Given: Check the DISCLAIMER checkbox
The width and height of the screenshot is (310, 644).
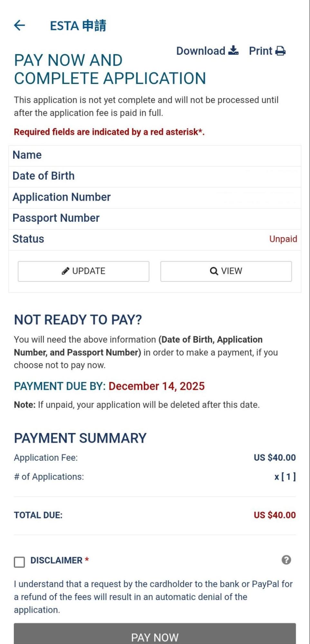Looking at the screenshot, I should pos(19,562).
